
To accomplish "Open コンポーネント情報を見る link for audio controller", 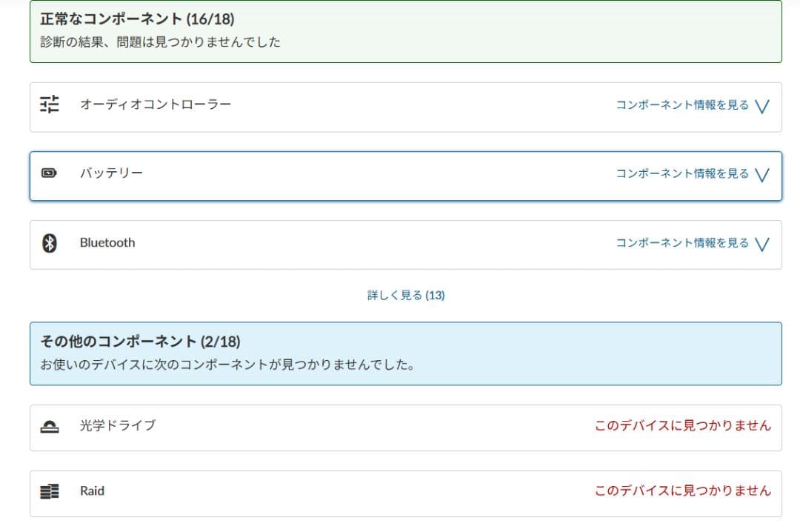I will tap(682, 105).
